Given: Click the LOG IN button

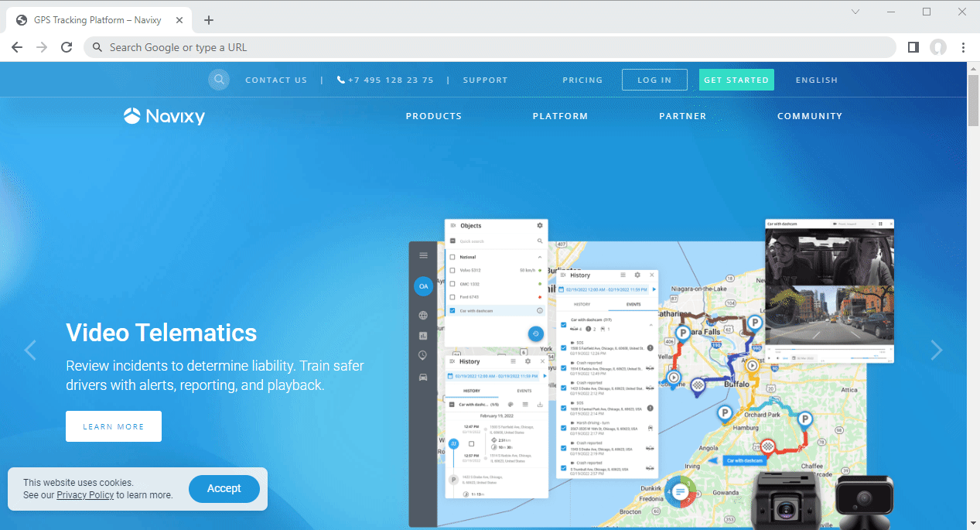Looking at the screenshot, I should (x=654, y=80).
